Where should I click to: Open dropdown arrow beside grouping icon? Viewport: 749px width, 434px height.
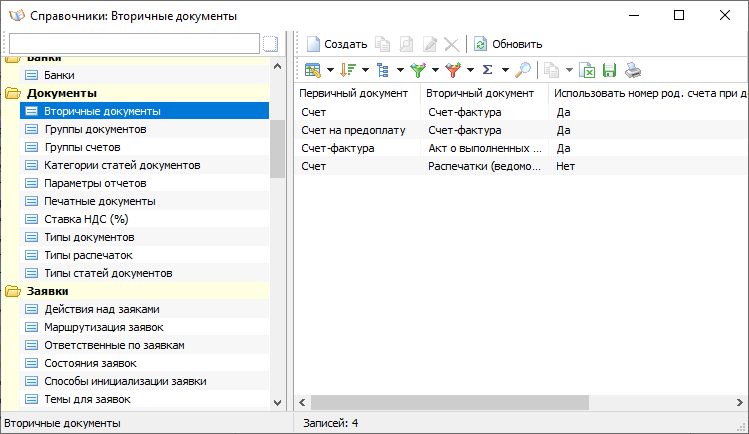pos(400,70)
